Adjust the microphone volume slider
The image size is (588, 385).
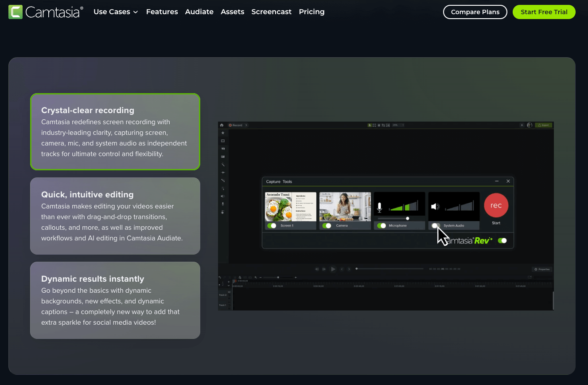tap(407, 218)
